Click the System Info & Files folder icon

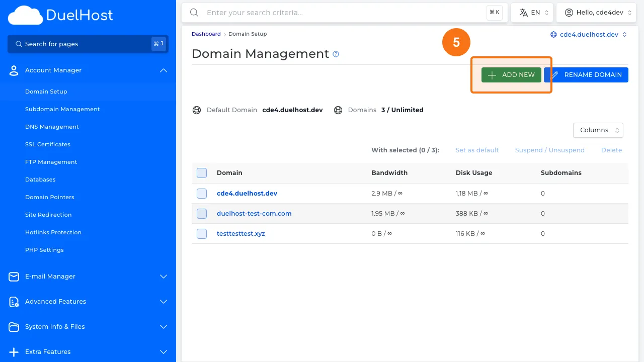[x=14, y=327]
